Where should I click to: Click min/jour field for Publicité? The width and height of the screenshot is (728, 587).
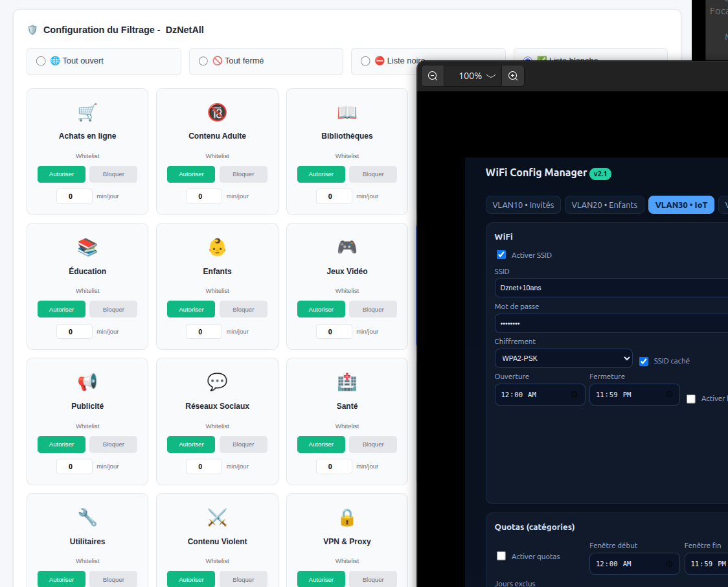click(x=74, y=466)
